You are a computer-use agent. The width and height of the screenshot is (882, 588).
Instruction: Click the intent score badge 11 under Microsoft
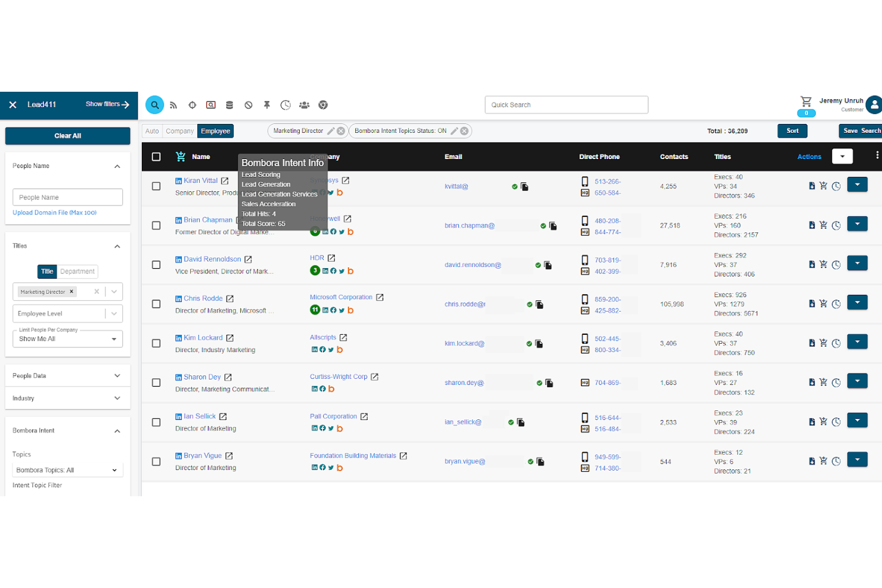click(315, 310)
